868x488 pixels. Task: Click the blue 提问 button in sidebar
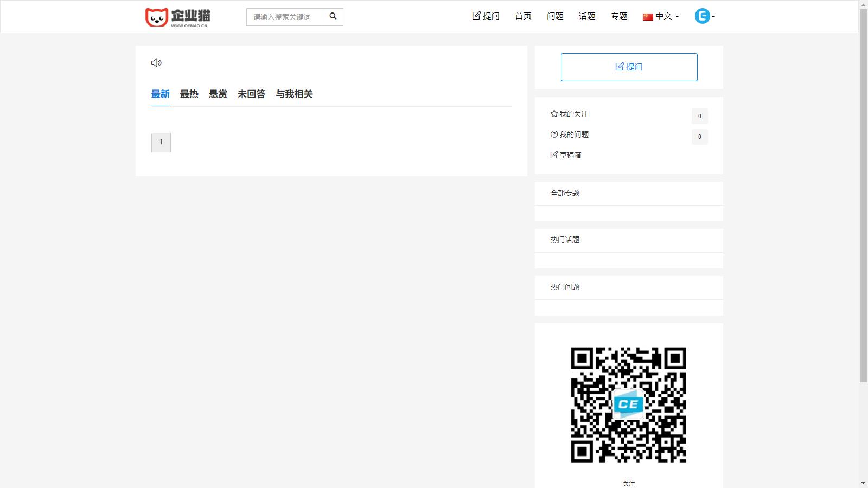pos(629,67)
